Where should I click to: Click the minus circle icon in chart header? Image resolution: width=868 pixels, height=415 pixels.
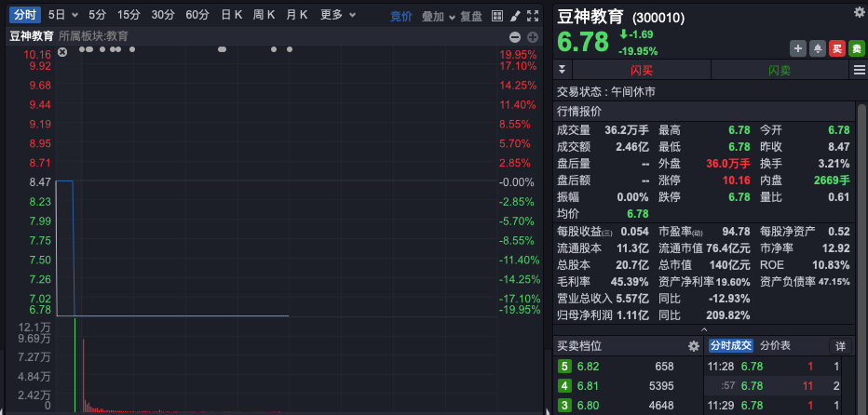click(515, 37)
